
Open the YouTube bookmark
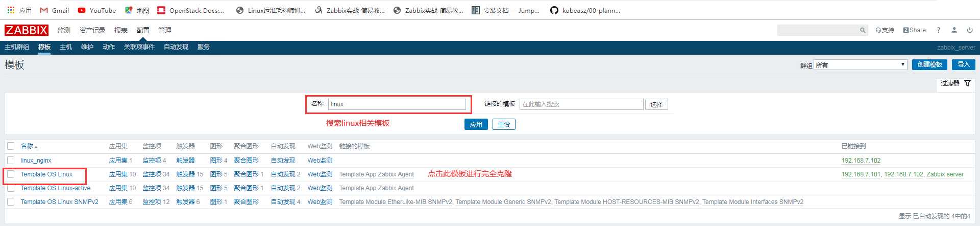(96, 10)
